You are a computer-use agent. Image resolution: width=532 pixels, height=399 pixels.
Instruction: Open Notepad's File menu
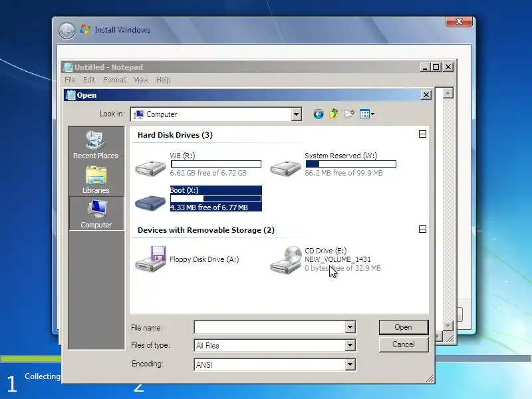point(70,80)
